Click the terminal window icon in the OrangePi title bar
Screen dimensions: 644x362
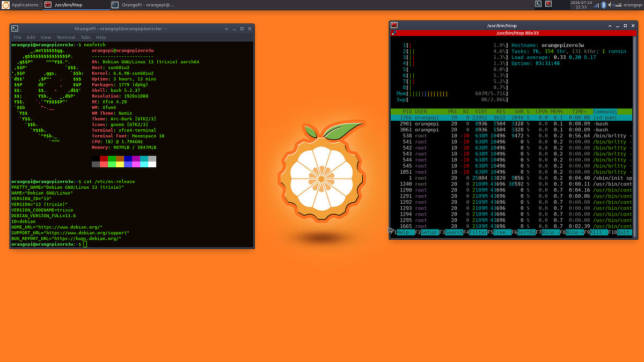click(16, 28)
